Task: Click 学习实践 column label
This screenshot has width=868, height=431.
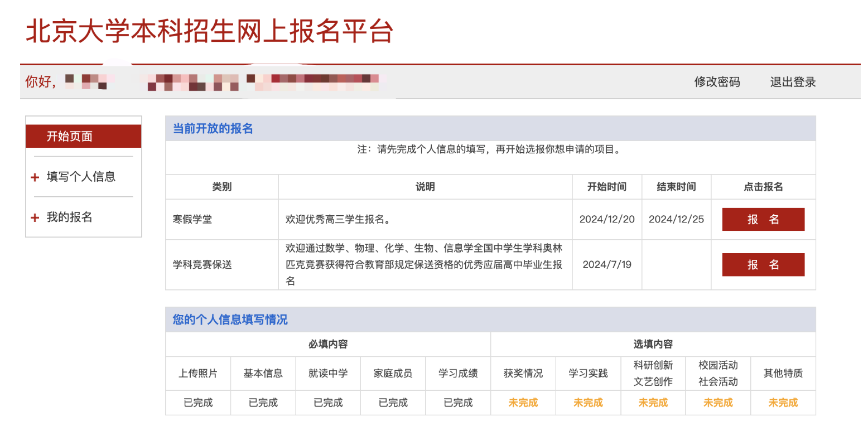Action: click(588, 373)
